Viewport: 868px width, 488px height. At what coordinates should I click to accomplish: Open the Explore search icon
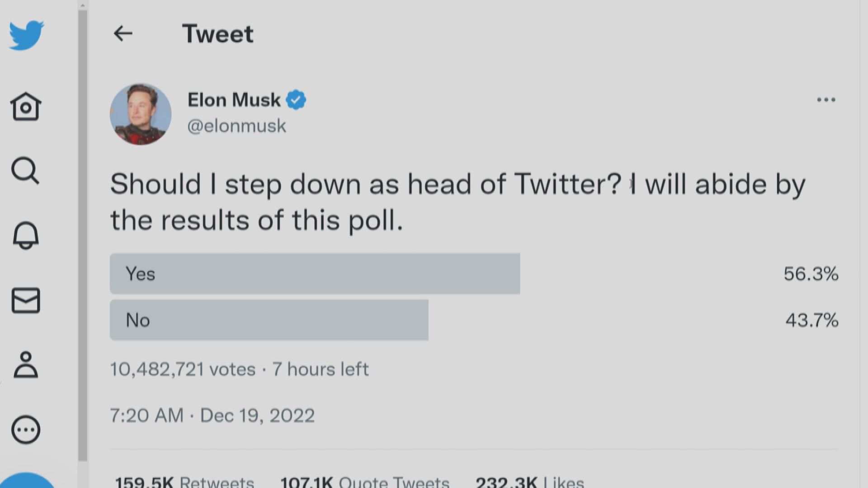click(x=25, y=171)
